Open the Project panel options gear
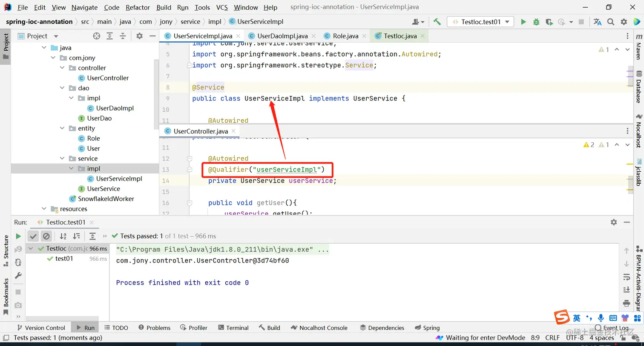The height and width of the screenshot is (346, 644). pyautogui.click(x=139, y=36)
